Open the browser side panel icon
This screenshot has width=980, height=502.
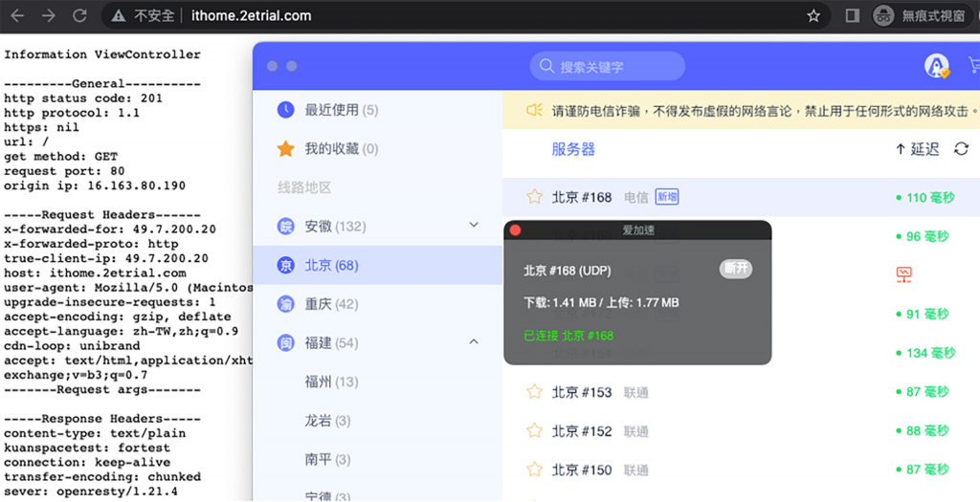(x=852, y=16)
